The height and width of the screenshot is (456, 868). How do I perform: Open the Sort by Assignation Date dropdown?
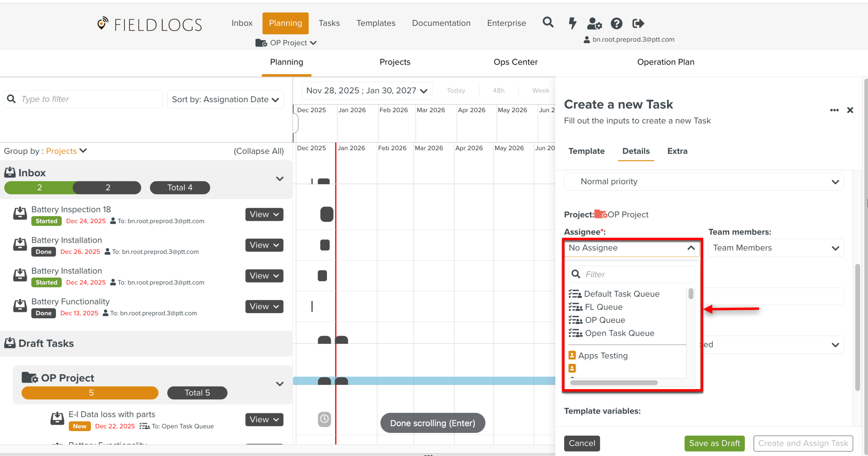[x=225, y=100]
